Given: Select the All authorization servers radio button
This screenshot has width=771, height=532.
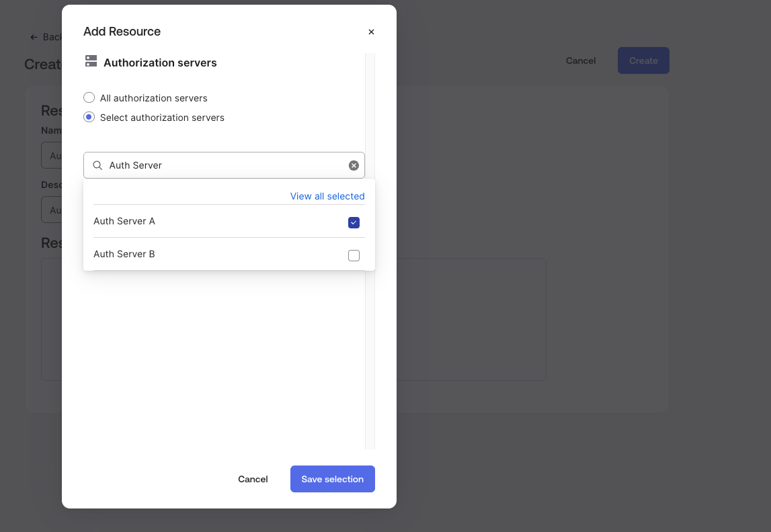Looking at the screenshot, I should (89, 97).
